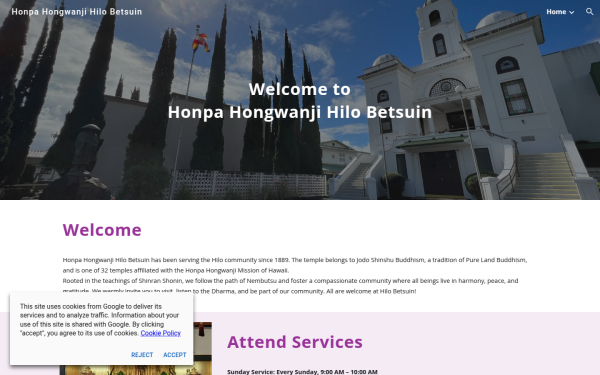The height and width of the screenshot is (375, 600).
Task: Click the hero title "Honpa Hongwanji Hilo Betsuin"
Action: 300,112
